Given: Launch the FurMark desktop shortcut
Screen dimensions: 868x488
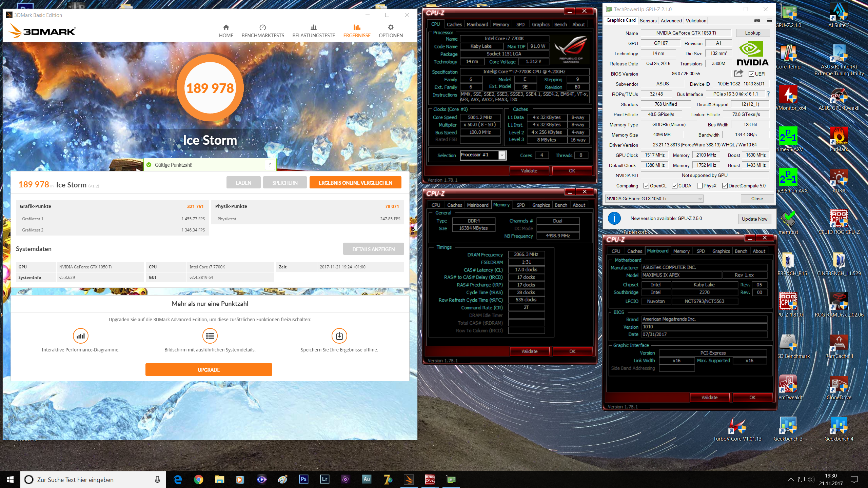Looking at the screenshot, I should [x=839, y=139].
